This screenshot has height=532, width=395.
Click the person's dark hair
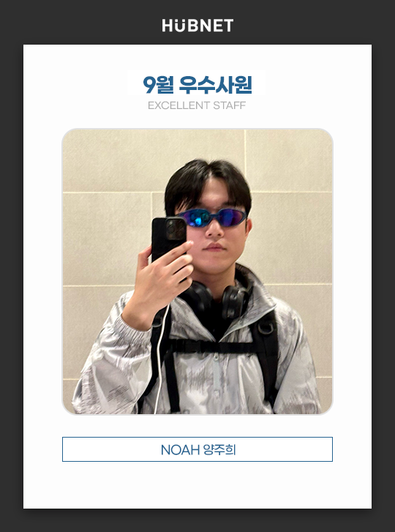coord(208,181)
